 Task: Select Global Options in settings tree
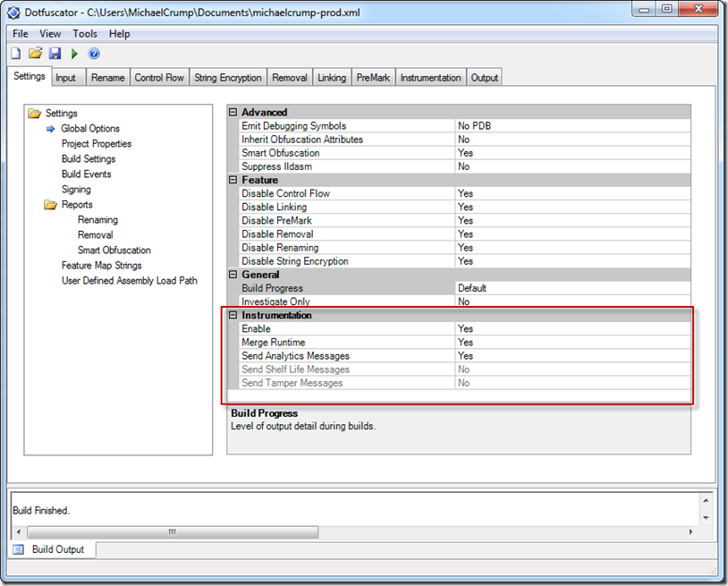pyautogui.click(x=90, y=129)
